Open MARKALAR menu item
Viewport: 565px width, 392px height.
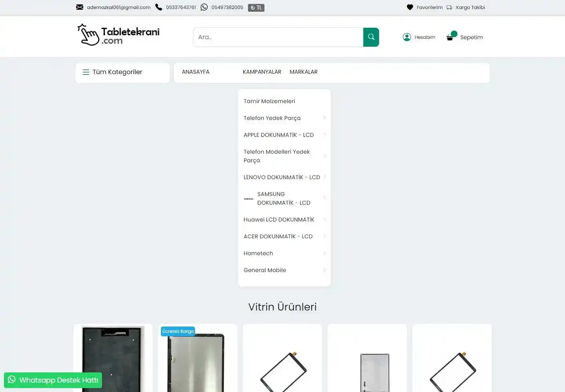tap(304, 72)
